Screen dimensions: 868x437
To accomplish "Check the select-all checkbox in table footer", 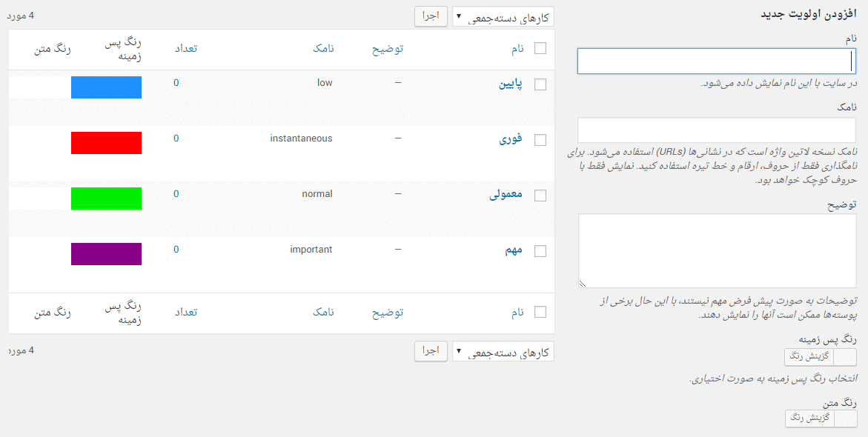I will (540, 313).
